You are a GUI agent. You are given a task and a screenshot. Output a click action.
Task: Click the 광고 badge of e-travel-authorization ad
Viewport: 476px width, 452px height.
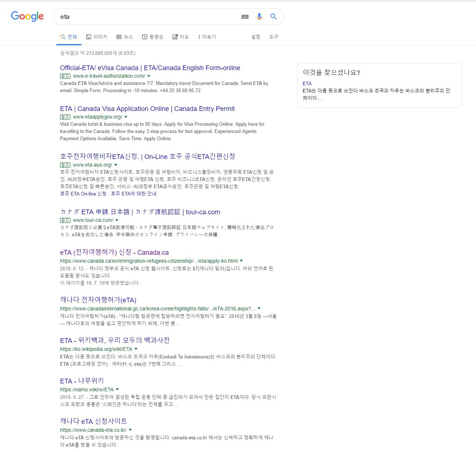pos(65,76)
